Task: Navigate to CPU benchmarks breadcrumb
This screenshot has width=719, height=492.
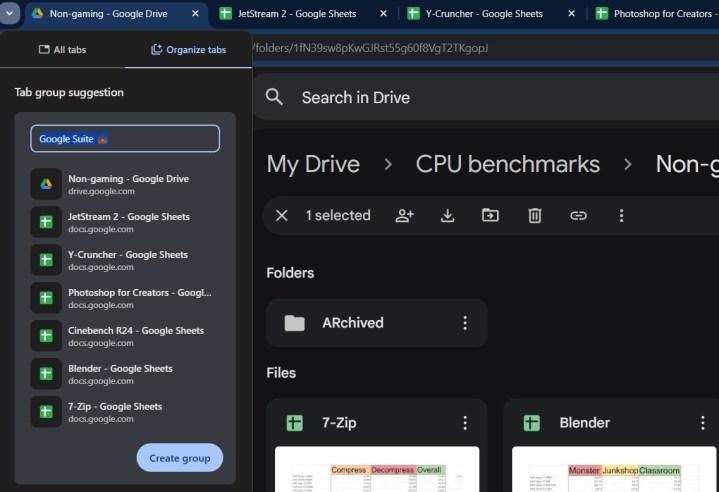Action: (x=507, y=164)
